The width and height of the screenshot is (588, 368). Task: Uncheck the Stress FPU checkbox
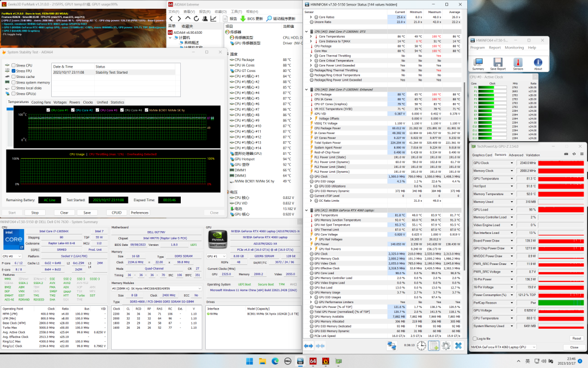pyautogui.click(x=14, y=71)
